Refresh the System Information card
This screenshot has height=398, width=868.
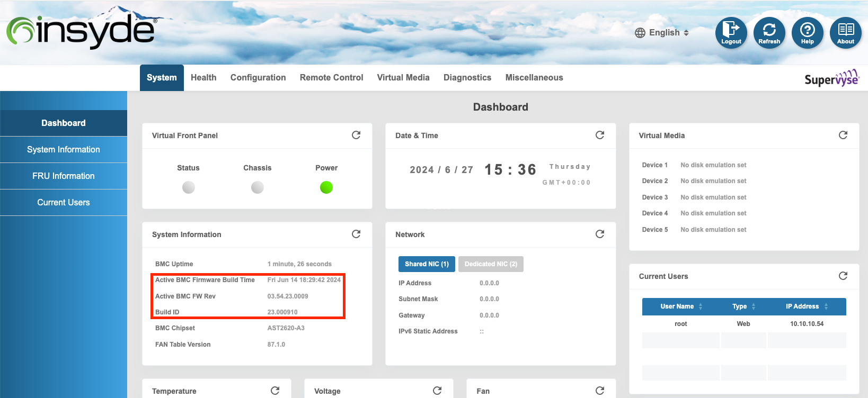356,234
